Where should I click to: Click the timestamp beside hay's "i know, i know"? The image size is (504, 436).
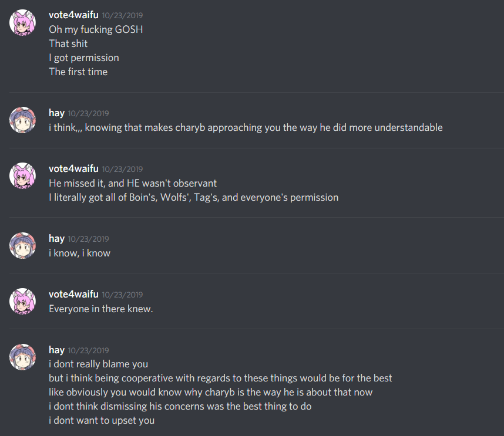pyautogui.click(x=88, y=239)
